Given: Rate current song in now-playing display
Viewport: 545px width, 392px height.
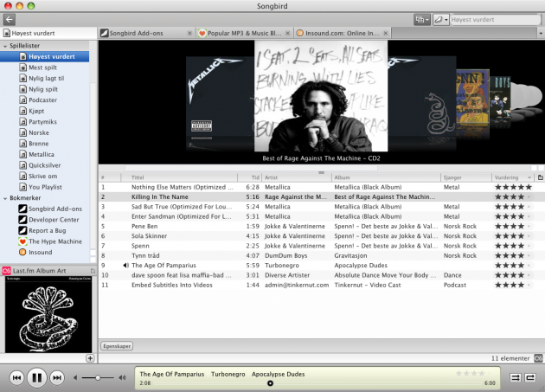Looking at the screenshot, I should (x=474, y=374).
